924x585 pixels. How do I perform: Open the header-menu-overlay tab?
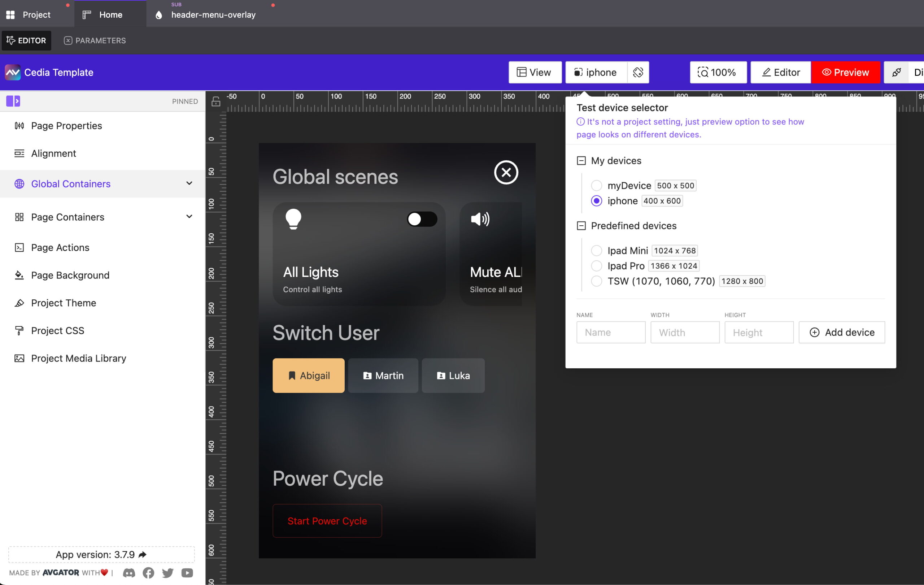[213, 14]
